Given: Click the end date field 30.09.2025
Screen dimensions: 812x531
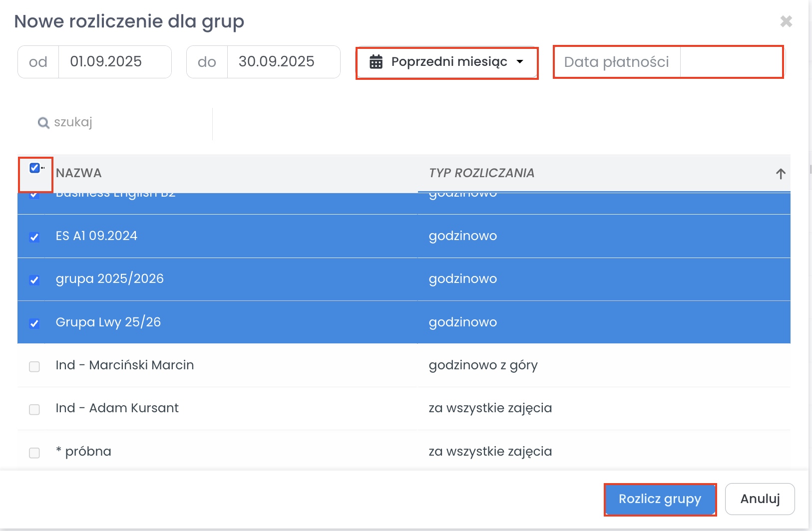Looking at the screenshot, I should pos(283,62).
